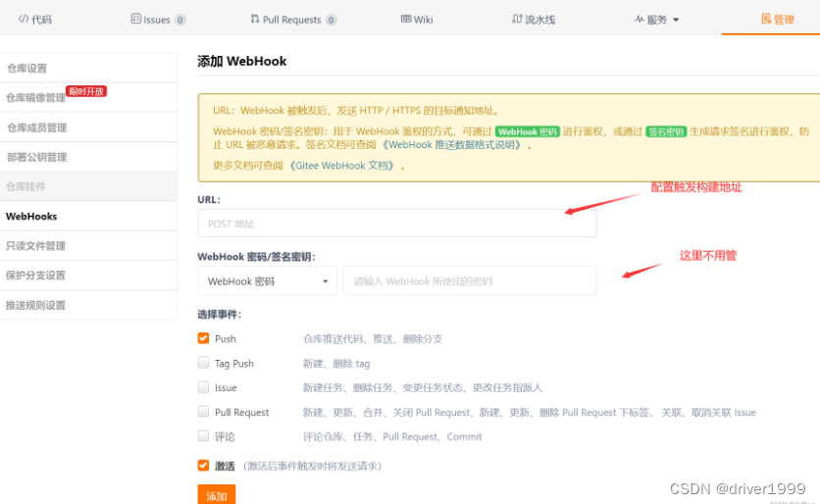The height and width of the screenshot is (504, 820).
Task: Click the 评论 description mentioning Commit
Action: [392, 436]
